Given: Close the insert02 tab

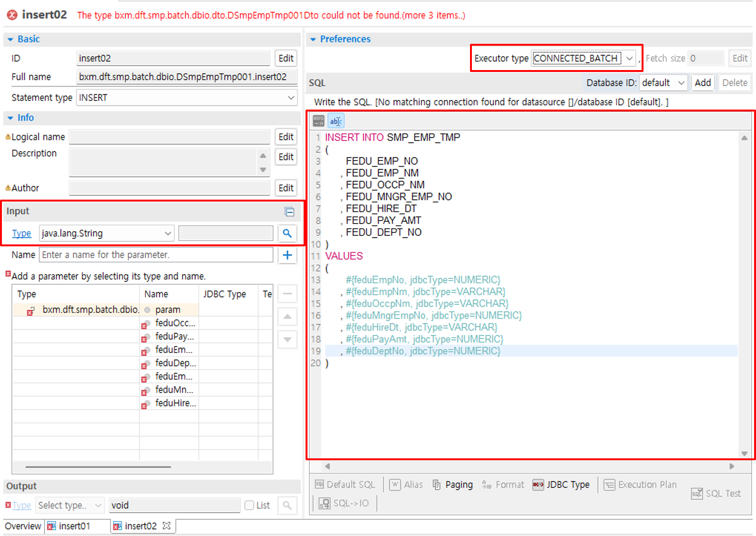Looking at the screenshot, I should [x=166, y=526].
